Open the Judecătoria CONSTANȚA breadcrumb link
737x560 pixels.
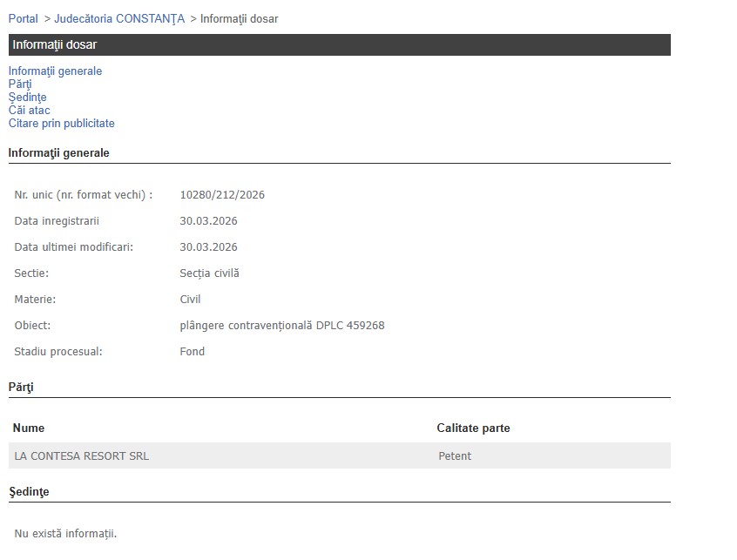119,19
